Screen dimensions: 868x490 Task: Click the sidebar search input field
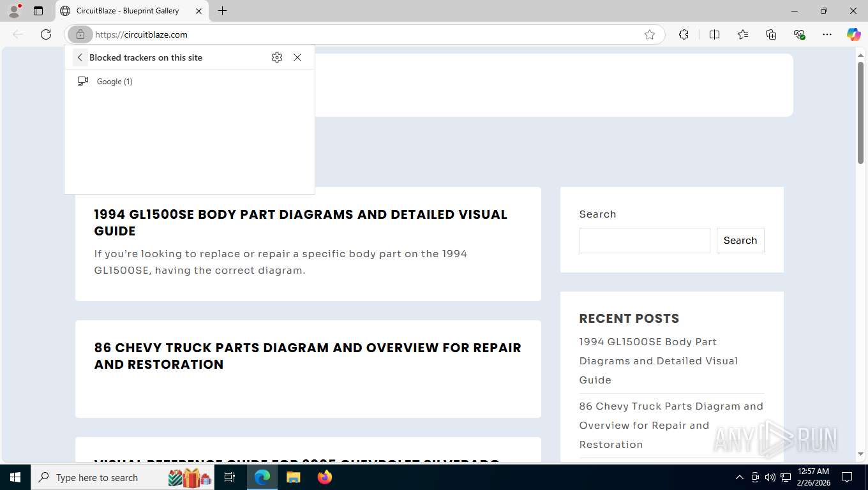645,241
